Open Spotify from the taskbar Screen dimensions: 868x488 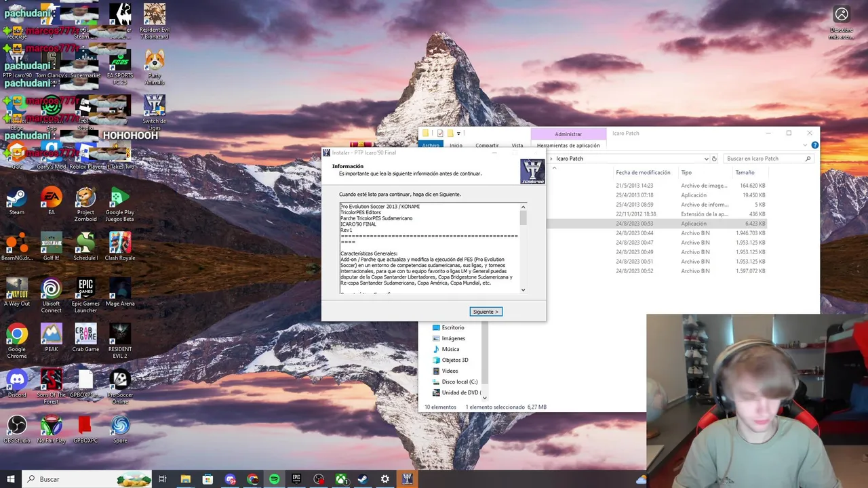[x=274, y=479]
